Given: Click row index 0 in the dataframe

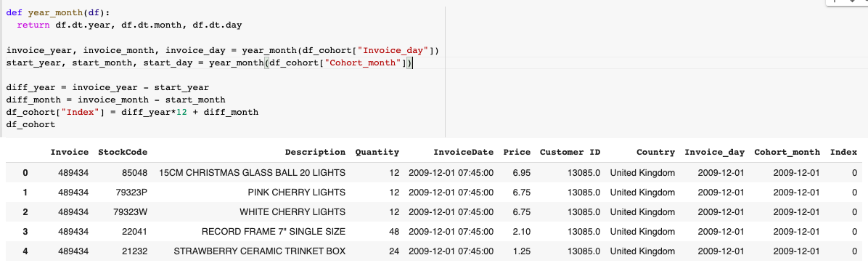Looking at the screenshot, I should click(25, 173).
